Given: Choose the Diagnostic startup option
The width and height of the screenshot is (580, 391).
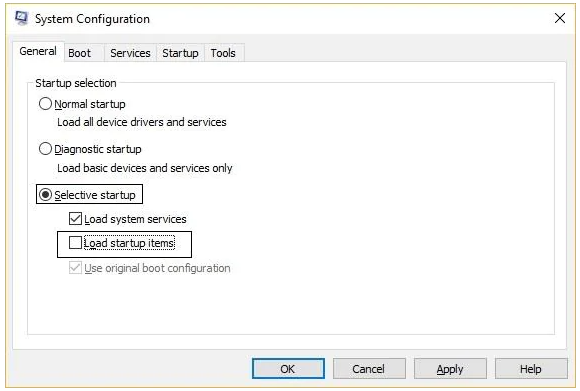Looking at the screenshot, I should point(45,149).
